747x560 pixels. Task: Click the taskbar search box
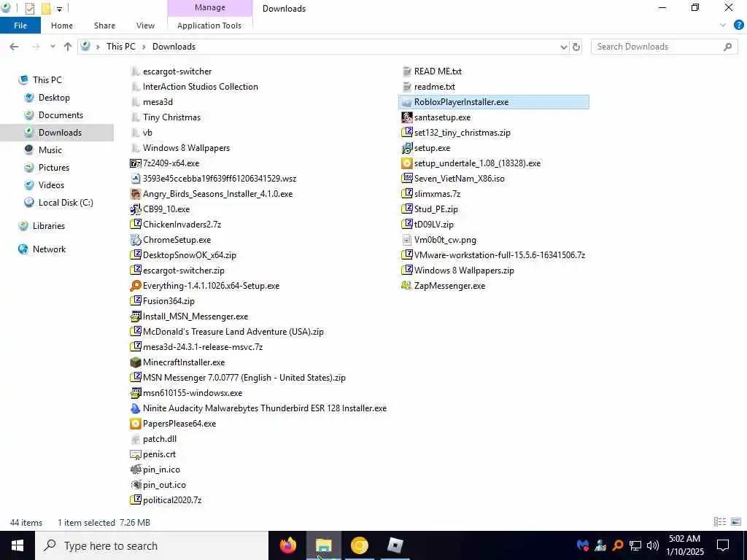(152, 545)
